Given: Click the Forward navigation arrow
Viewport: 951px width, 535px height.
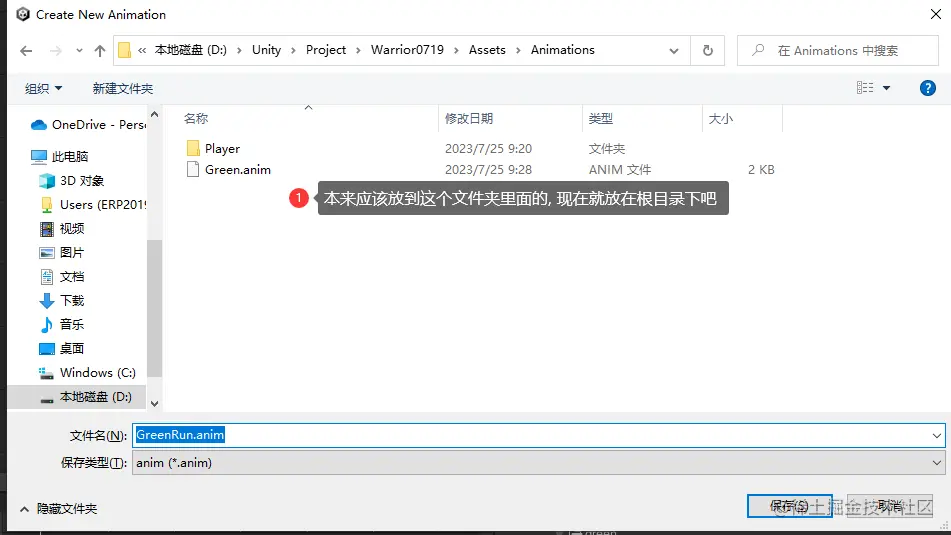Looking at the screenshot, I should 56,51.
